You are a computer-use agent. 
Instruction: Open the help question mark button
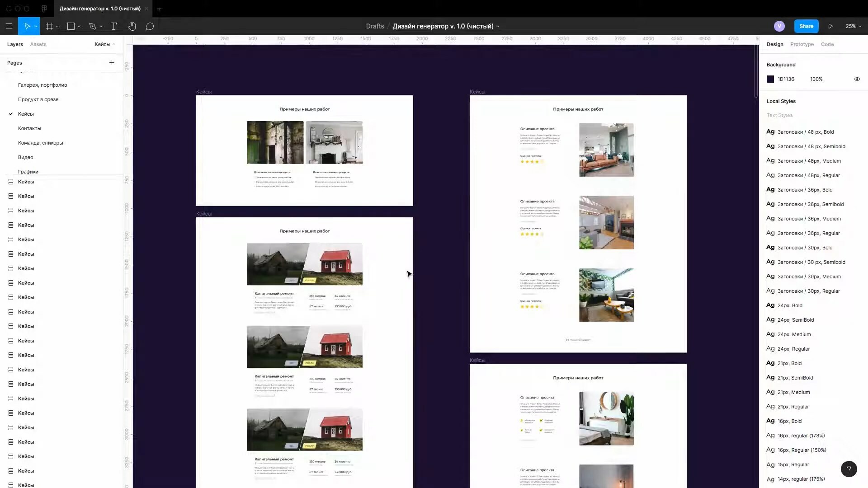849,469
